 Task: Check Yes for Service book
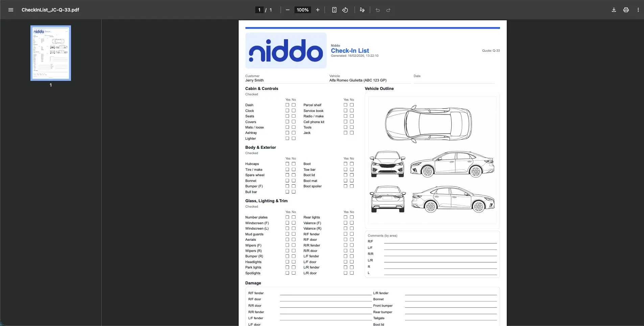click(345, 110)
